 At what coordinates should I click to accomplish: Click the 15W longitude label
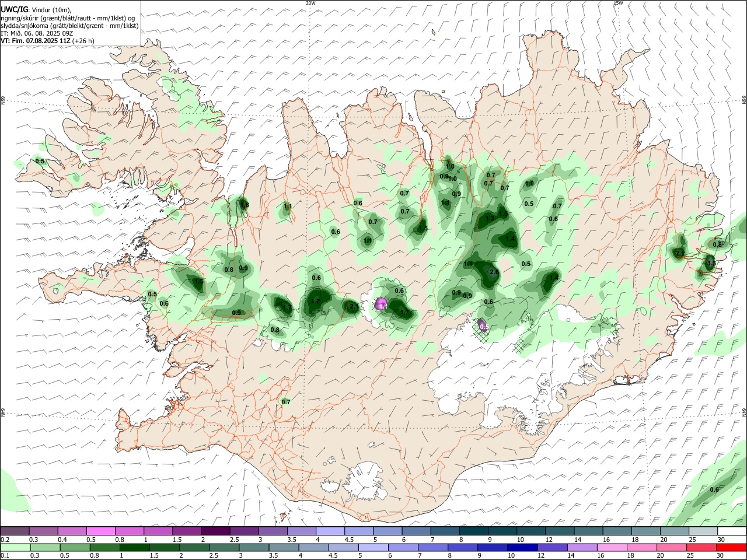pyautogui.click(x=618, y=3)
